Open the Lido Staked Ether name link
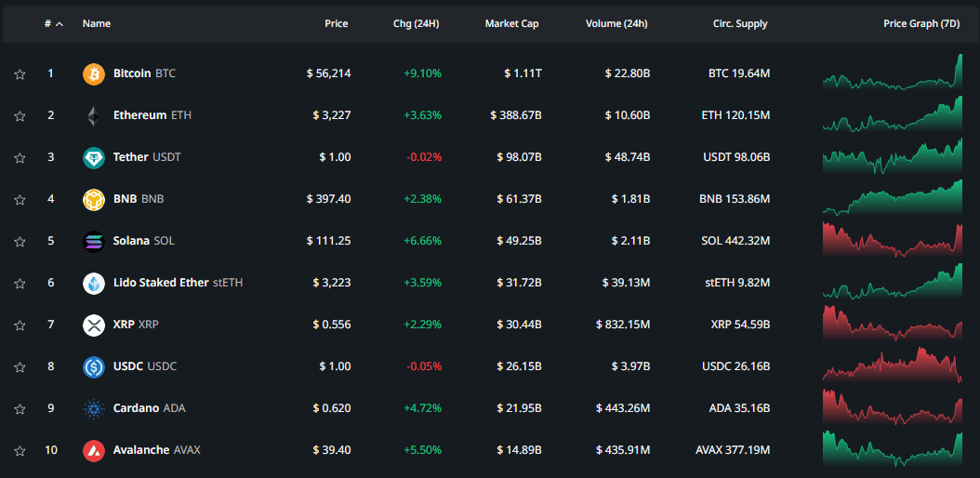The image size is (980, 478). click(x=161, y=283)
